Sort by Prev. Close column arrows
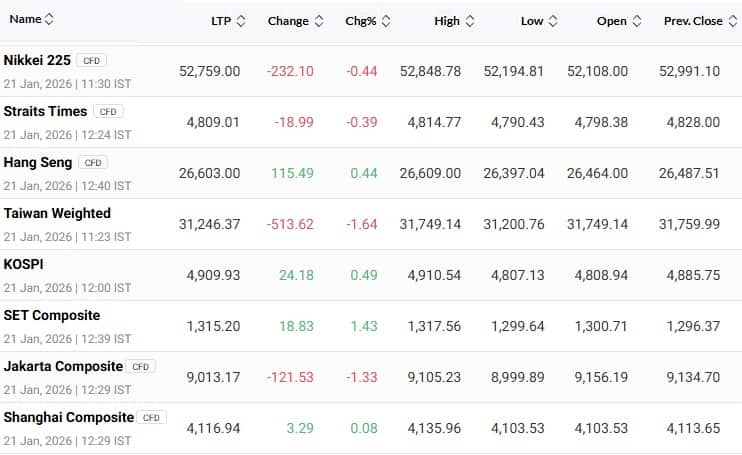742x455 pixels. pyautogui.click(x=733, y=21)
